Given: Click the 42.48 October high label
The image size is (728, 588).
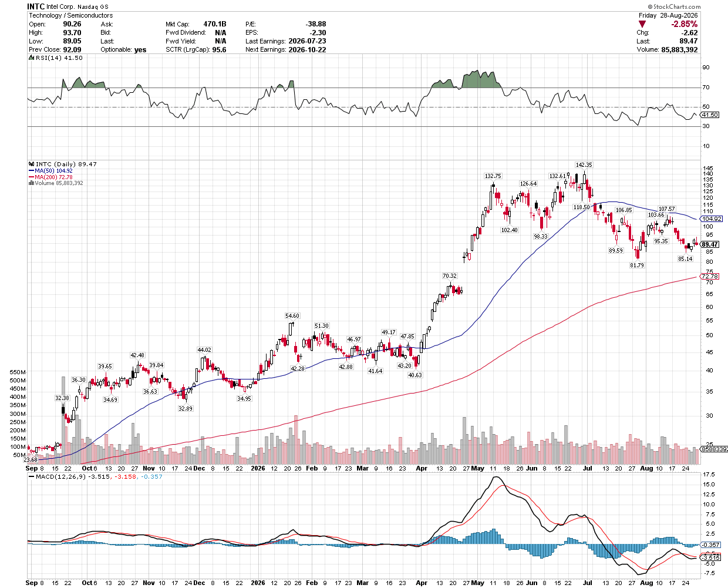Looking at the screenshot, I should tap(137, 355).
